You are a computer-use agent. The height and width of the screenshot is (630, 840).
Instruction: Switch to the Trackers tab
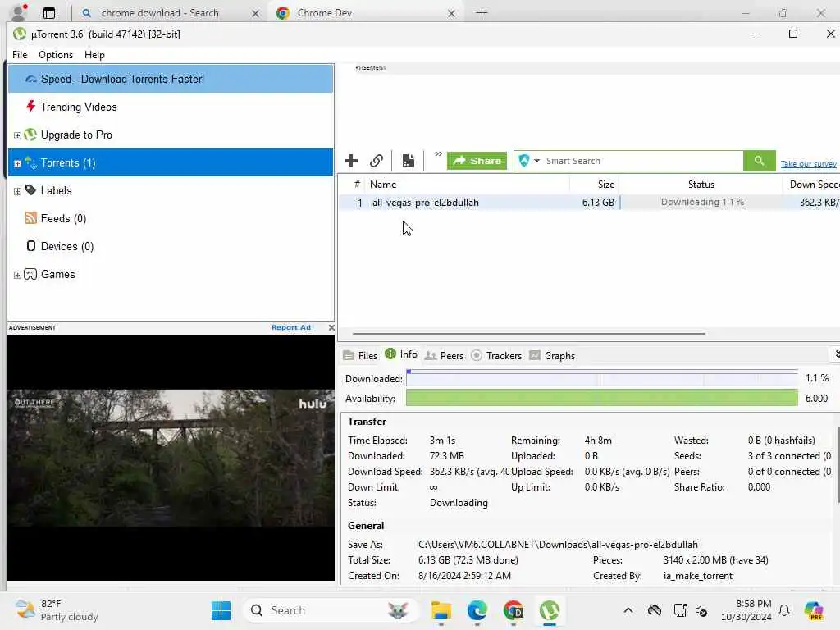[x=496, y=356]
